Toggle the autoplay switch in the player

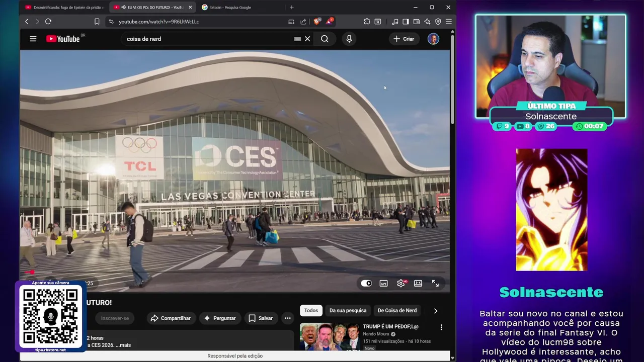pyautogui.click(x=366, y=284)
